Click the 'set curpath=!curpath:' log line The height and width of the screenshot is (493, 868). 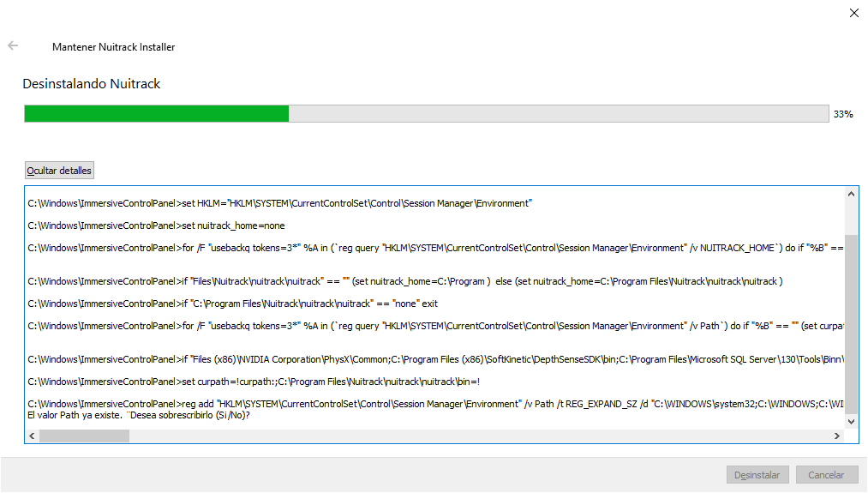(x=254, y=382)
